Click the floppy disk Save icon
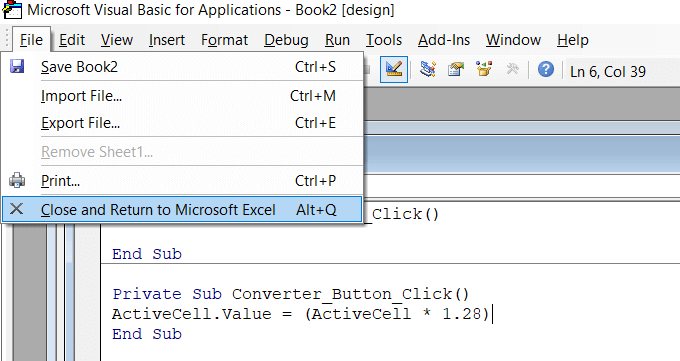The image size is (680, 361). click(x=17, y=66)
